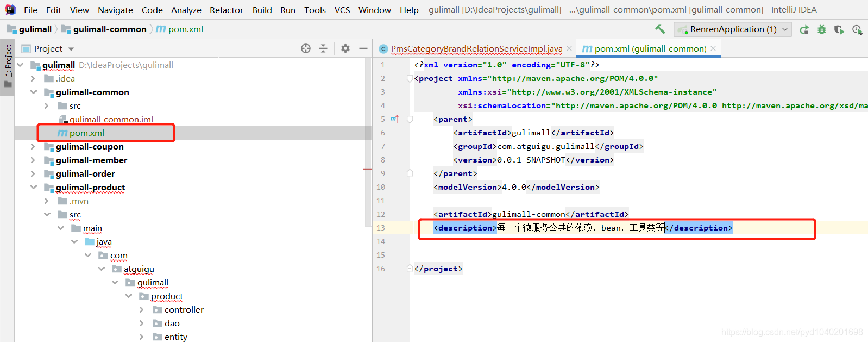The height and width of the screenshot is (342, 868).
Task: Fold the parent tag at line 5
Action: click(x=410, y=119)
